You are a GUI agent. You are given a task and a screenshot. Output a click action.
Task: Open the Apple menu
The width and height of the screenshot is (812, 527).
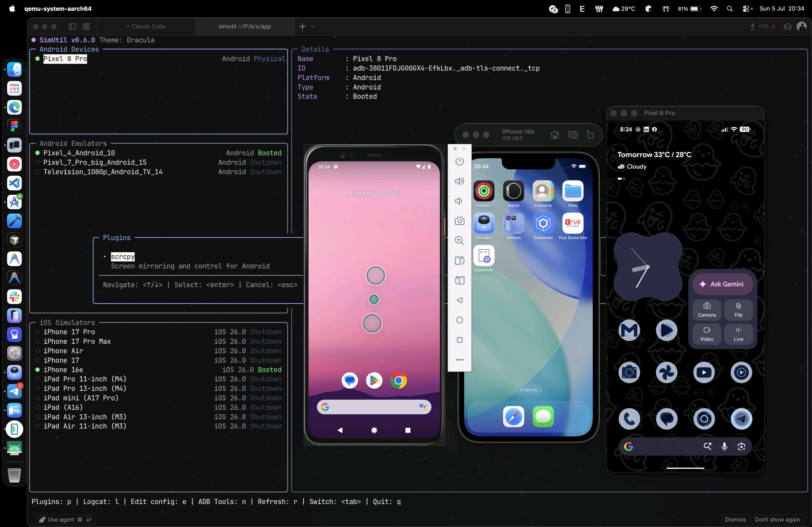tap(12, 9)
